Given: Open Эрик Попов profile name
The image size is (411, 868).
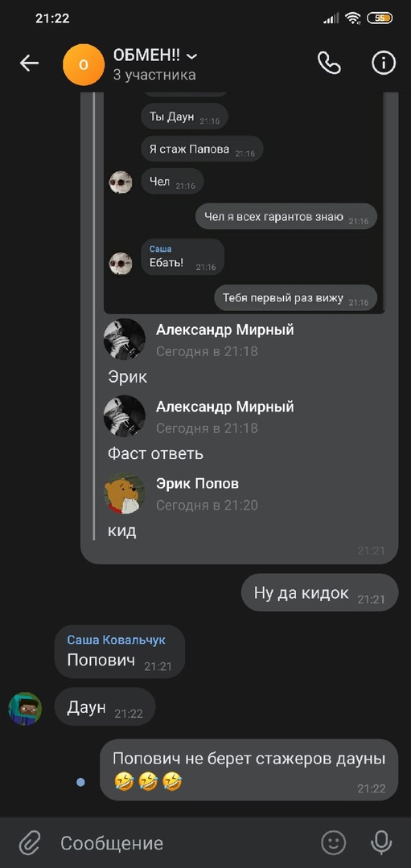Looking at the screenshot, I should click(x=197, y=483).
